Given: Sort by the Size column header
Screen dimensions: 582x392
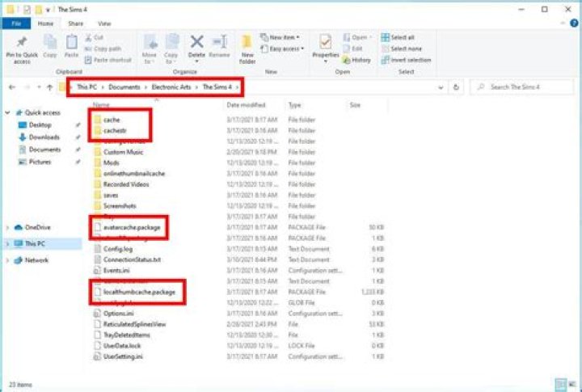Looking at the screenshot, I should pos(355,105).
